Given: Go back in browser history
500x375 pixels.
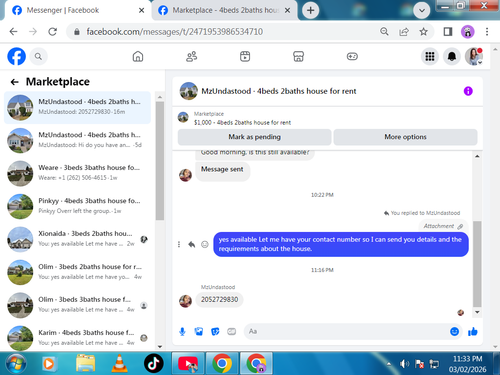Looking at the screenshot, I should (13, 32).
